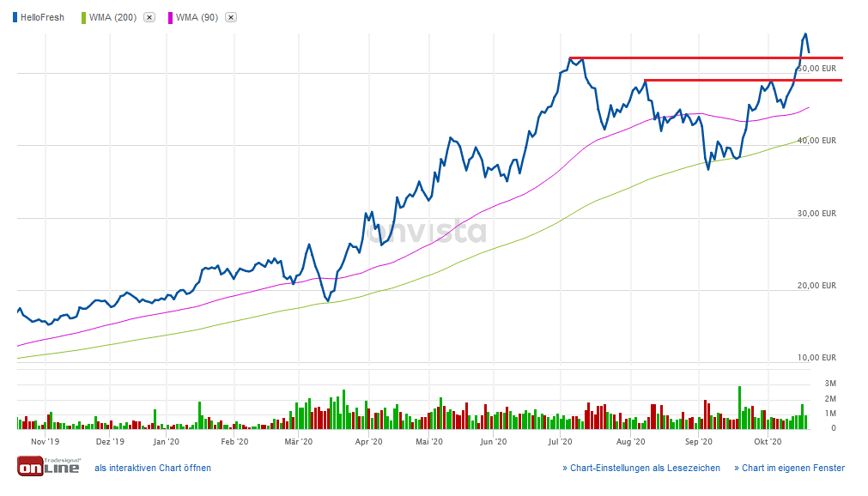Screen dimensions: 868x496
Task: Open chart in its own window
Action: [792, 468]
